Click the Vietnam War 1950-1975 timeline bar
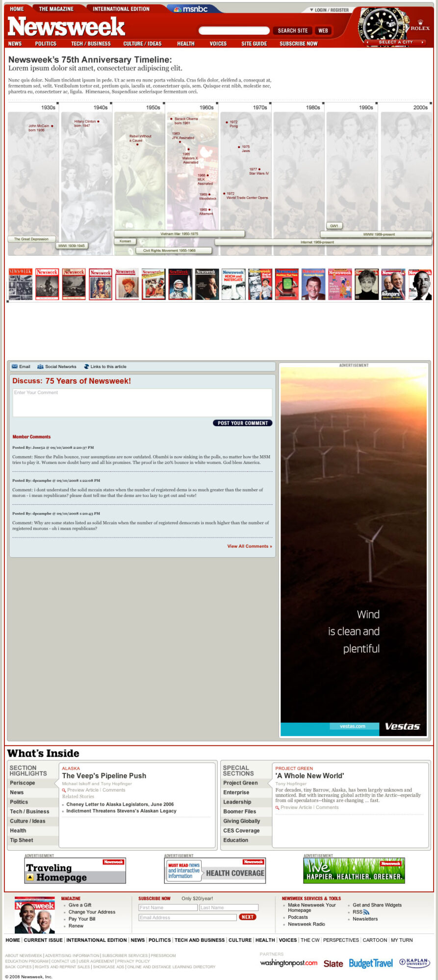This screenshot has width=438, height=980. (180, 234)
